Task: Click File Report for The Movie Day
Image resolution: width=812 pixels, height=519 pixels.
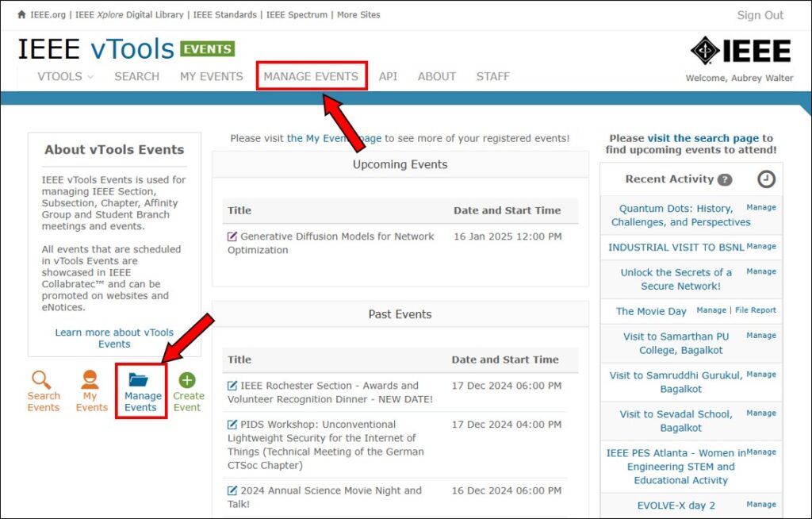Action: coord(756,310)
